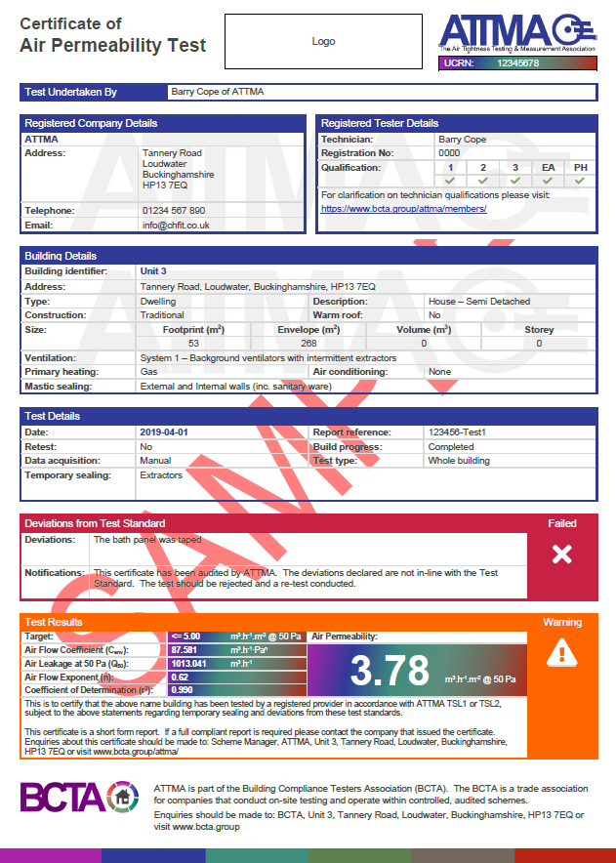Image resolution: width=616 pixels, height=863 pixels.
Task: Click the 'Retest:' row label
Action: point(41,447)
